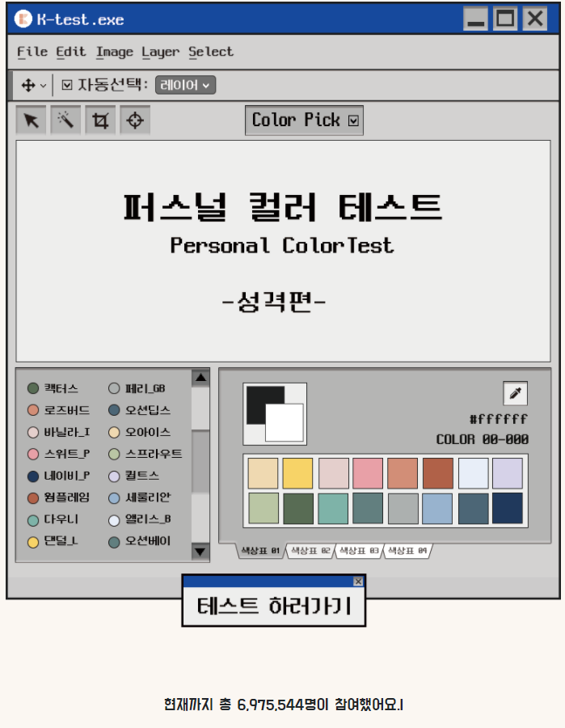This screenshot has height=728, width=565.
Task: Click the 테스트 하러가기 button
Action: (274, 606)
